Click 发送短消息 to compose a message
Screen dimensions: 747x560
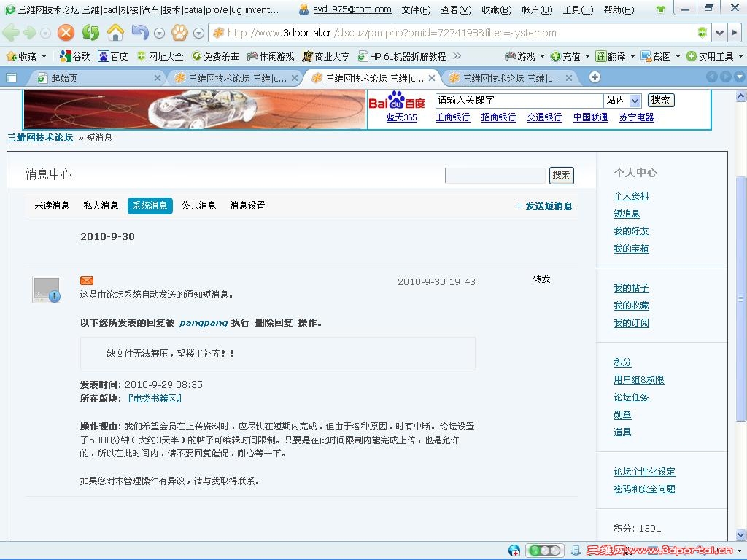(x=544, y=206)
